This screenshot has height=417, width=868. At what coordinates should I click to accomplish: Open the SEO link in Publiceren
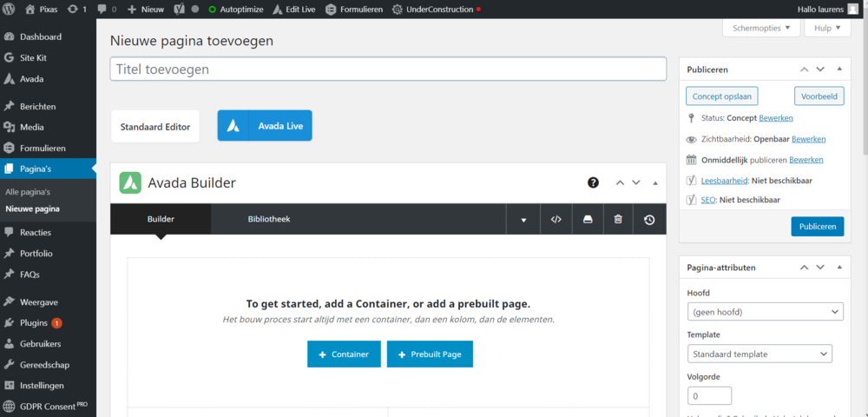pyautogui.click(x=708, y=199)
